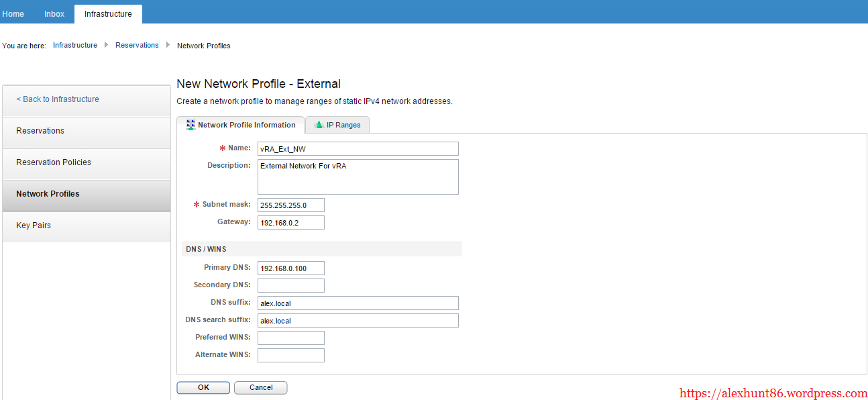Select the Infrastructure top tab
868x400 pixels.
pos(108,13)
